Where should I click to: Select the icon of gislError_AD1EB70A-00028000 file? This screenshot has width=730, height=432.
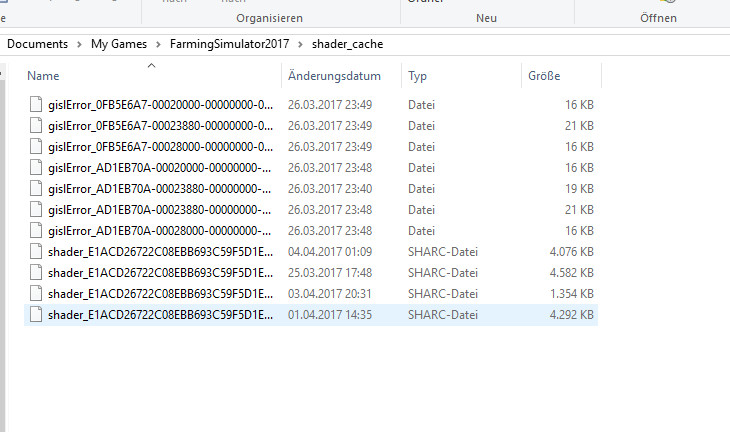pos(37,230)
